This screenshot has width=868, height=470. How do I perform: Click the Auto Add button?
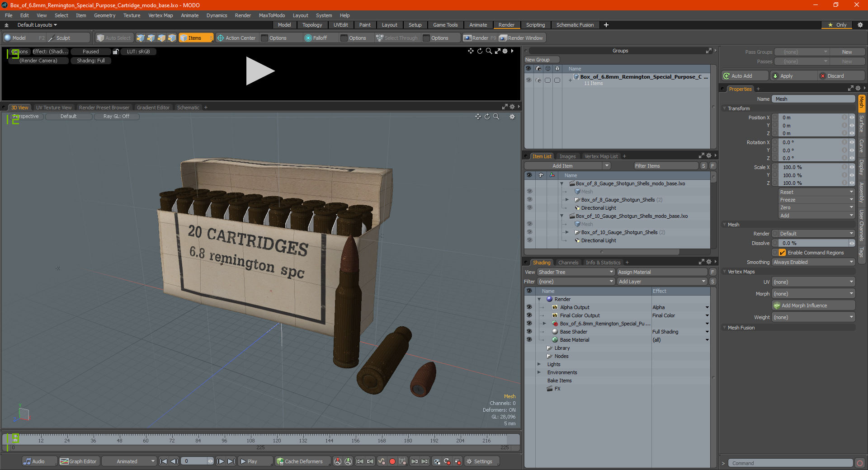pos(745,76)
